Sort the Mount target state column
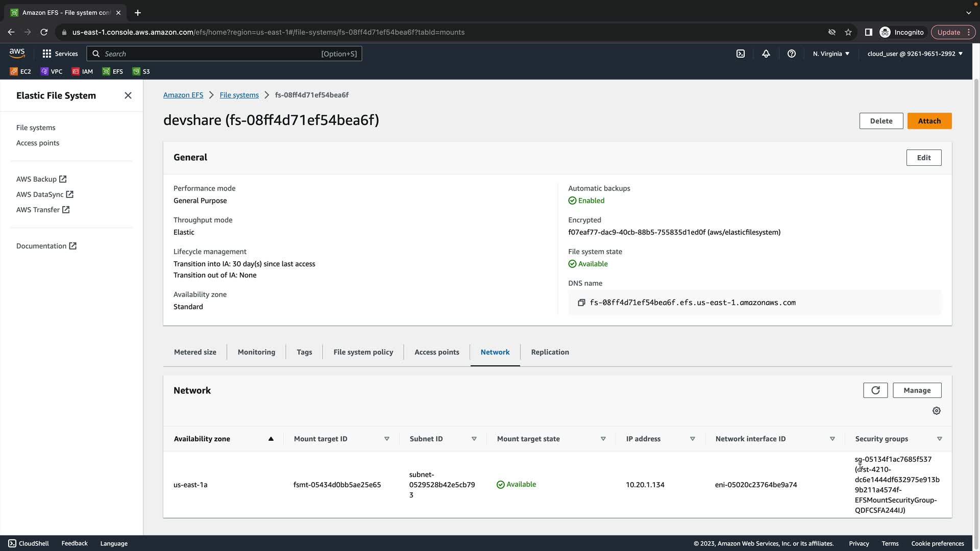 (603, 439)
